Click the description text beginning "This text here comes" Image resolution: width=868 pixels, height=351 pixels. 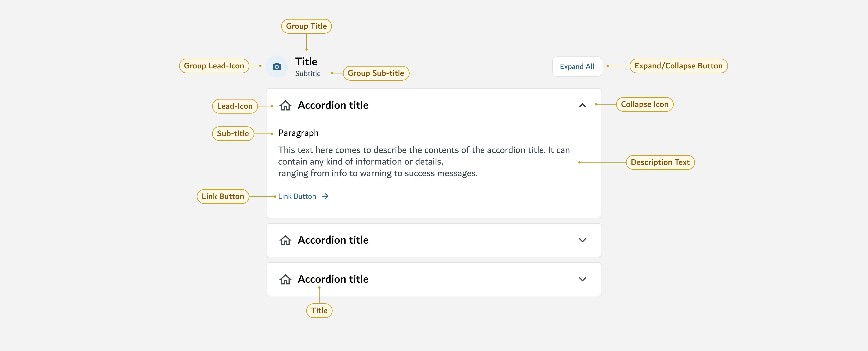424,161
